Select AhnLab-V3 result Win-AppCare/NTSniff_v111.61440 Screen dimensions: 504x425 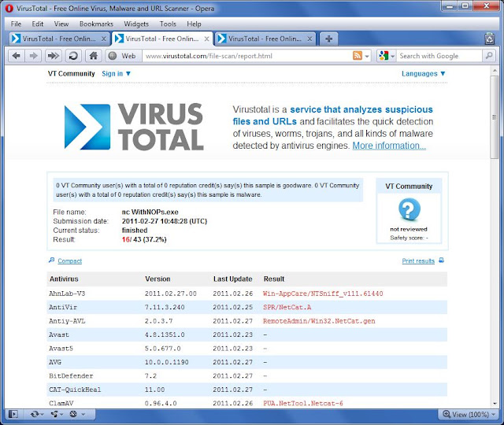click(x=323, y=294)
